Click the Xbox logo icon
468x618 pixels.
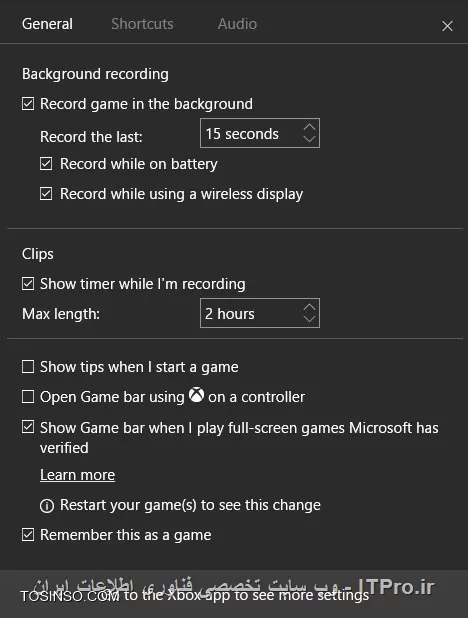pyautogui.click(x=196, y=395)
